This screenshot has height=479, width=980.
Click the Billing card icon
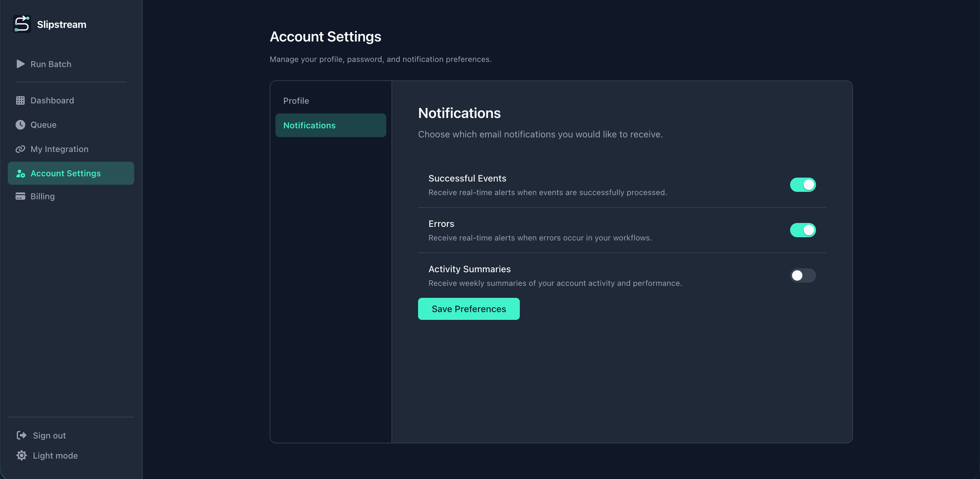(x=20, y=196)
